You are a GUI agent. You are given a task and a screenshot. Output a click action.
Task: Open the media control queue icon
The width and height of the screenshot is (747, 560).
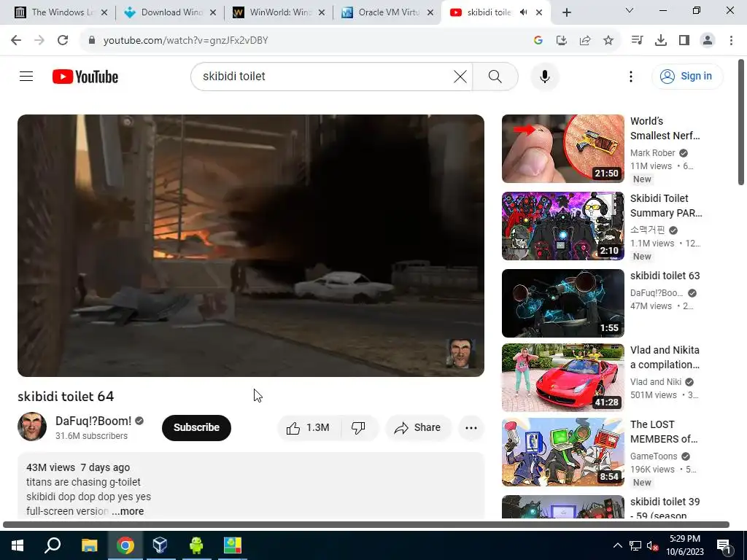637,40
